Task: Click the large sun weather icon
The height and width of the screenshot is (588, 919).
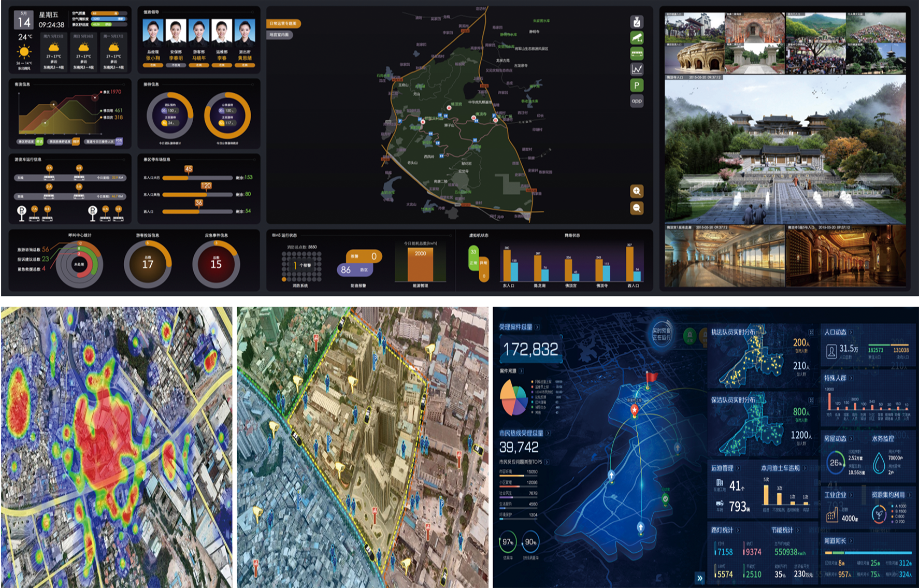Action: pyautogui.click(x=24, y=52)
